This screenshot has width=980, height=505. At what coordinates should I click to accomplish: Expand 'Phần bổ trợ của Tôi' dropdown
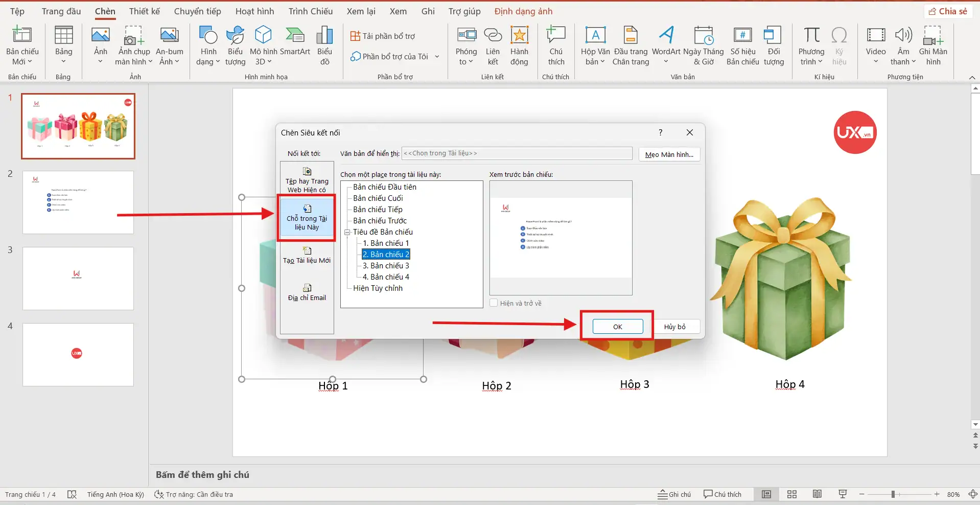pos(437,56)
